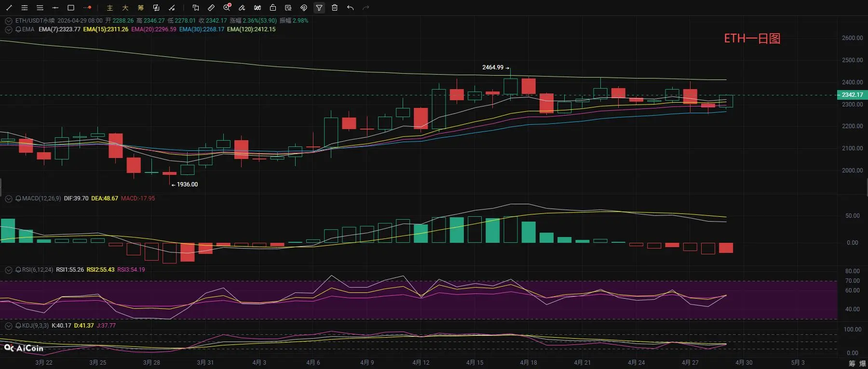Open RSI(6,12,24) indicator settings
This screenshot has height=369, width=868.
[38, 270]
